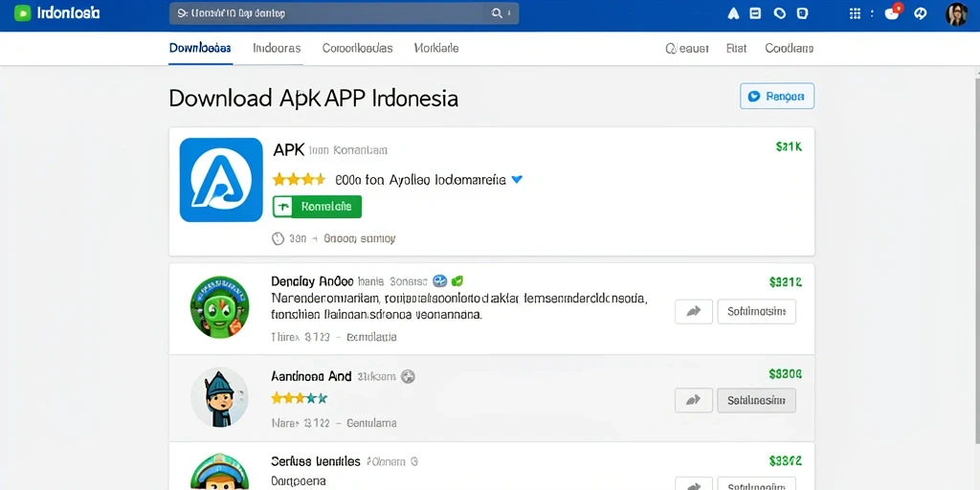Click the green leaf badge next to Denolay Andoe
Screen dimensions: 980x490
point(457,281)
